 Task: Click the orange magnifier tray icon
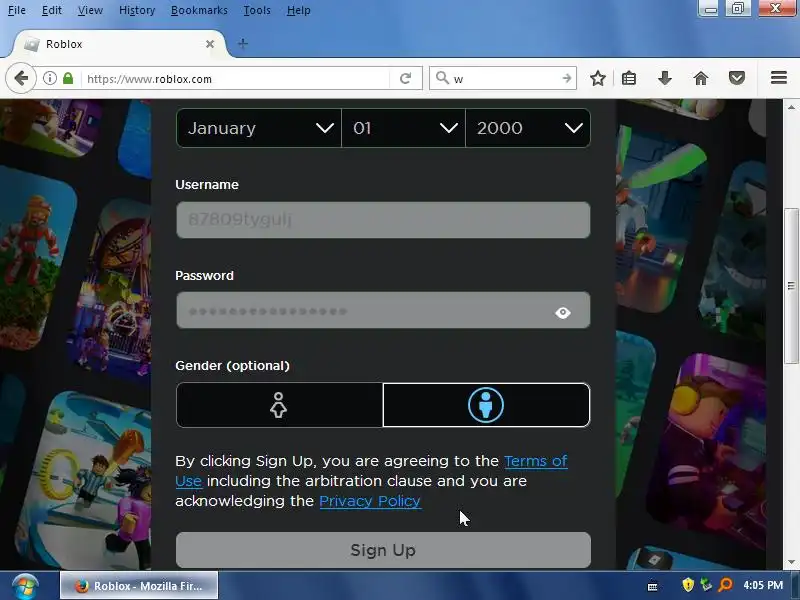tap(726, 585)
